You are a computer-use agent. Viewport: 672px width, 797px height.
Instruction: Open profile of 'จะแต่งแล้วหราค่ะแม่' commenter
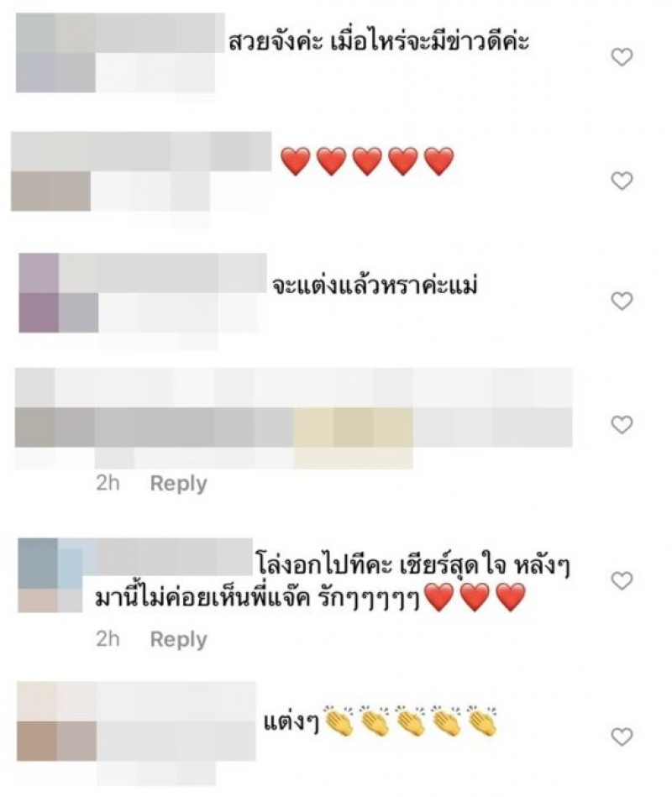pyautogui.click(x=142, y=273)
